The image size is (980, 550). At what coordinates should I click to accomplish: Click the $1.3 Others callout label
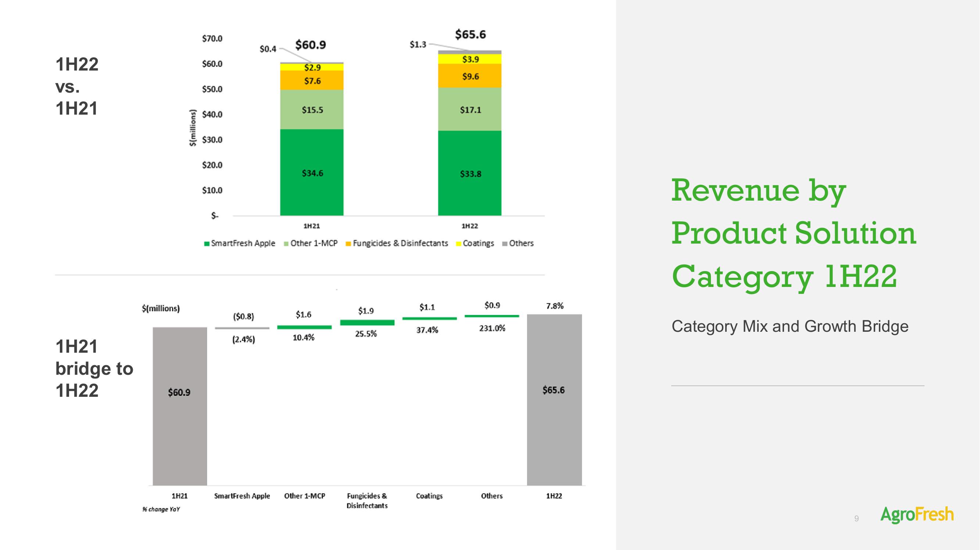click(x=418, y=44)
